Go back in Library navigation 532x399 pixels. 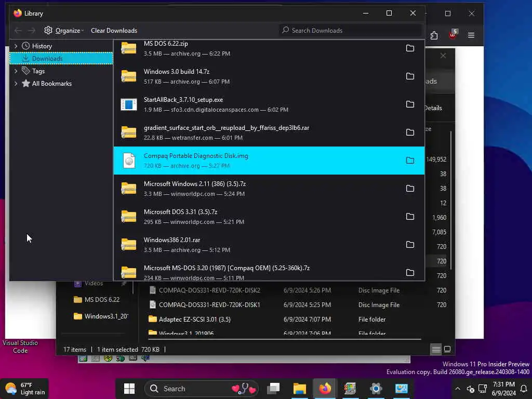[18, 31]
